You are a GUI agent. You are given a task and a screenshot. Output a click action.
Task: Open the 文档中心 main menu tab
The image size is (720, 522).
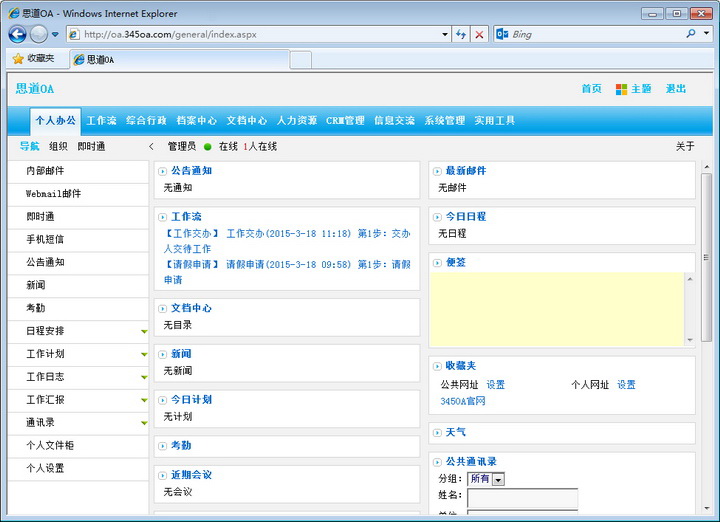point(247,121)
